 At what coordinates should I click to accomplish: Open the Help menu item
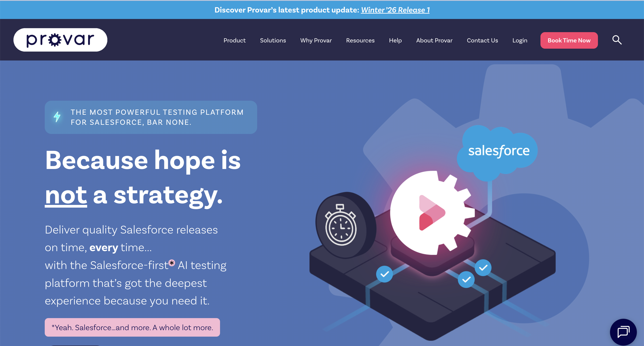tap(395, 40)
